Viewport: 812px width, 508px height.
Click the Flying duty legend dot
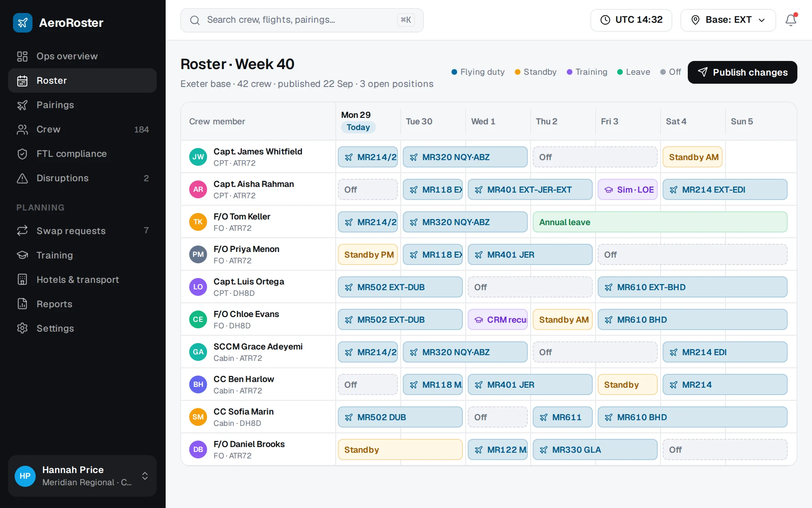coord(454,72)
